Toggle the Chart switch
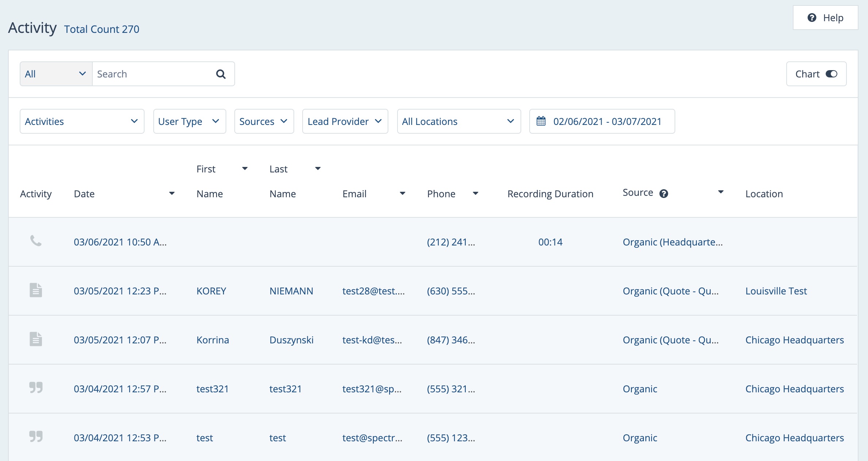Screen dimensions: 868x461 click(831, 74)
